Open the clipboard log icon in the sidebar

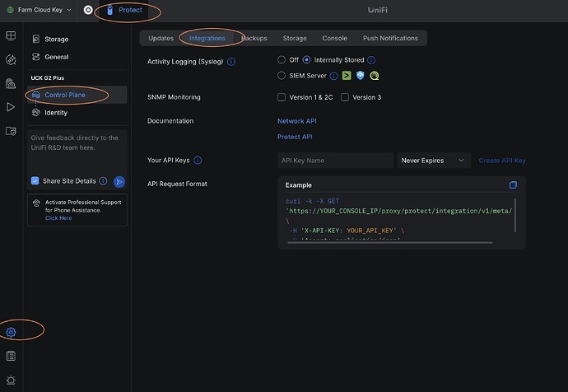click(11, 356)
